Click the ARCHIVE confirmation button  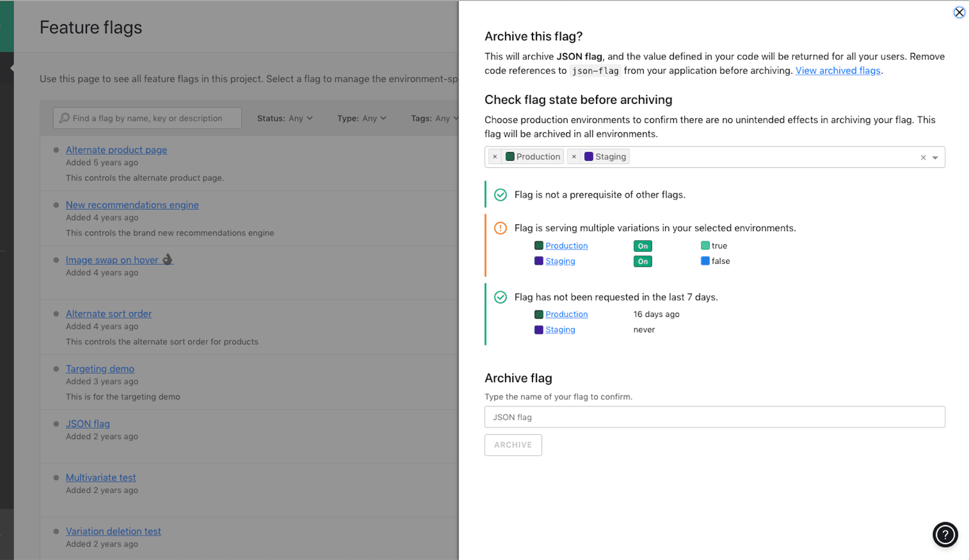(513, 445)
